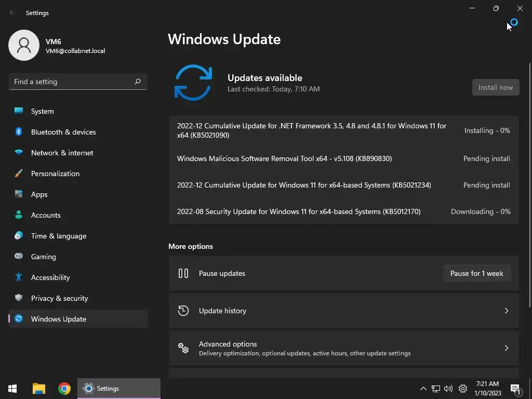Launch File Explorer from taskbar
The height and width of the screenshot is (399, 532).
[x=38, y=389]
